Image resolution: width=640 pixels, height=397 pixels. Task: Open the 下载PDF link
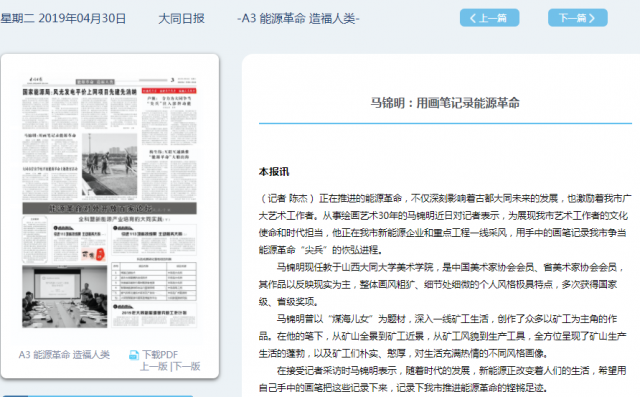pos(160,355)
